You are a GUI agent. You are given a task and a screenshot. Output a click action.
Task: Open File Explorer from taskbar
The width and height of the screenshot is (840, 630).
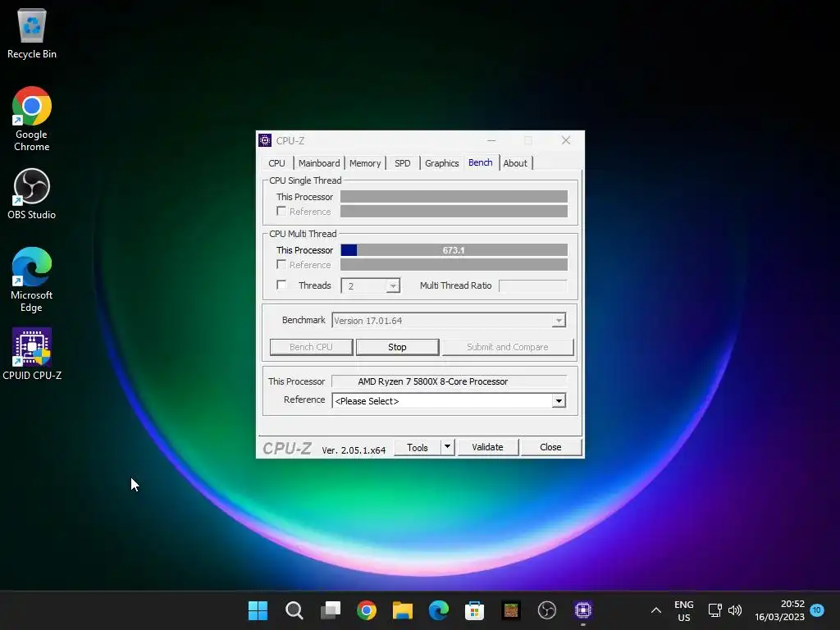click(x=402, y=610)
